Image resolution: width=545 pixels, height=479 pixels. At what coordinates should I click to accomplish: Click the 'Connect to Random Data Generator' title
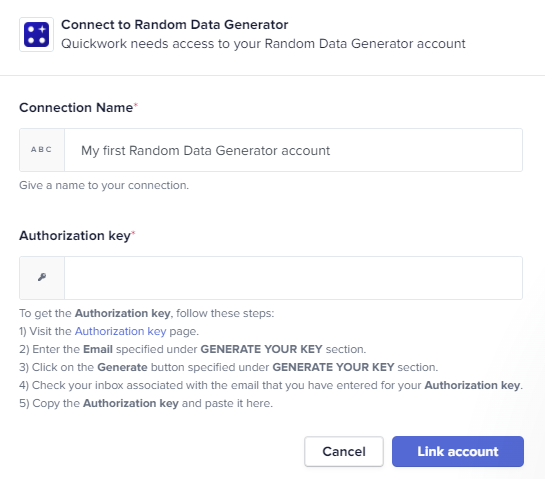click(x=174, y=25)
